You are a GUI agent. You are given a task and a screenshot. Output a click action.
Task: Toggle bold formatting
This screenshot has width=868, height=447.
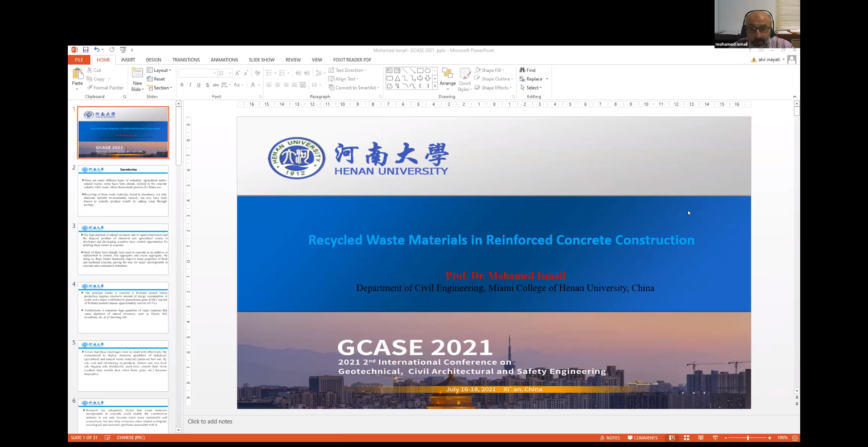point(182,85)
